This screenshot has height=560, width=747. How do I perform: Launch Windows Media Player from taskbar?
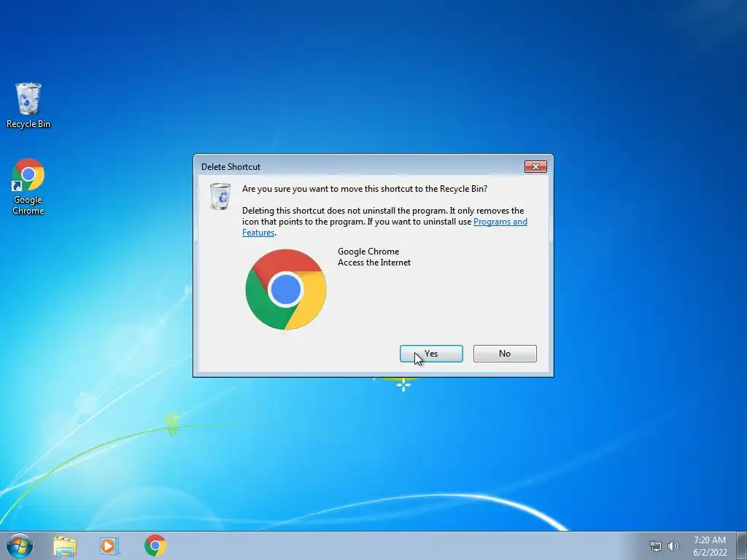(x=109, y=546)
